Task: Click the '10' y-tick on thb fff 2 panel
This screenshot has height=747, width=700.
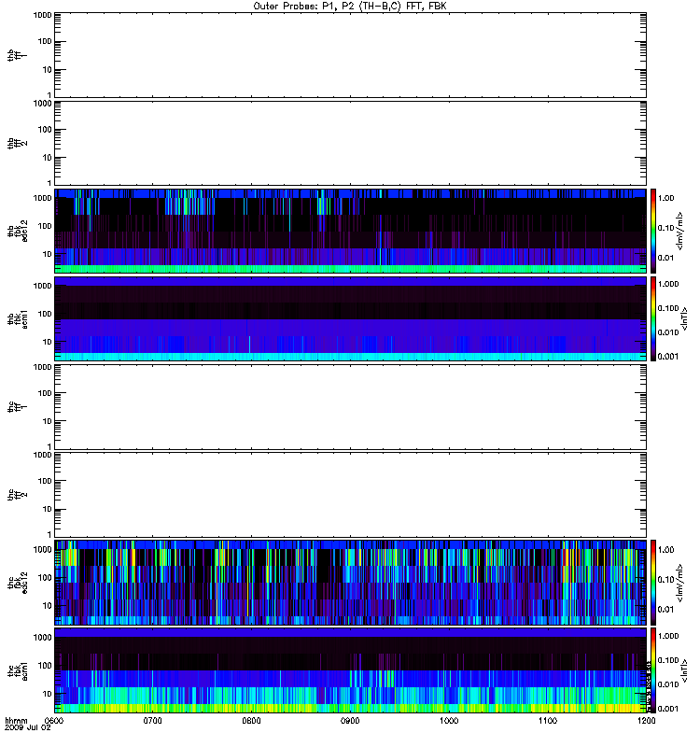Action: point(48,158)
